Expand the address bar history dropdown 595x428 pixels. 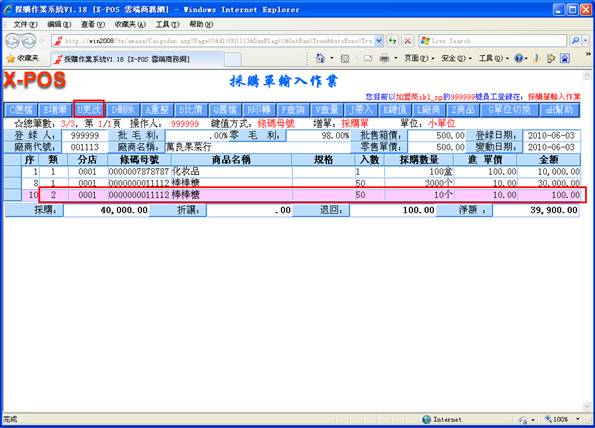pyautogui.click(x=379, y=41)
